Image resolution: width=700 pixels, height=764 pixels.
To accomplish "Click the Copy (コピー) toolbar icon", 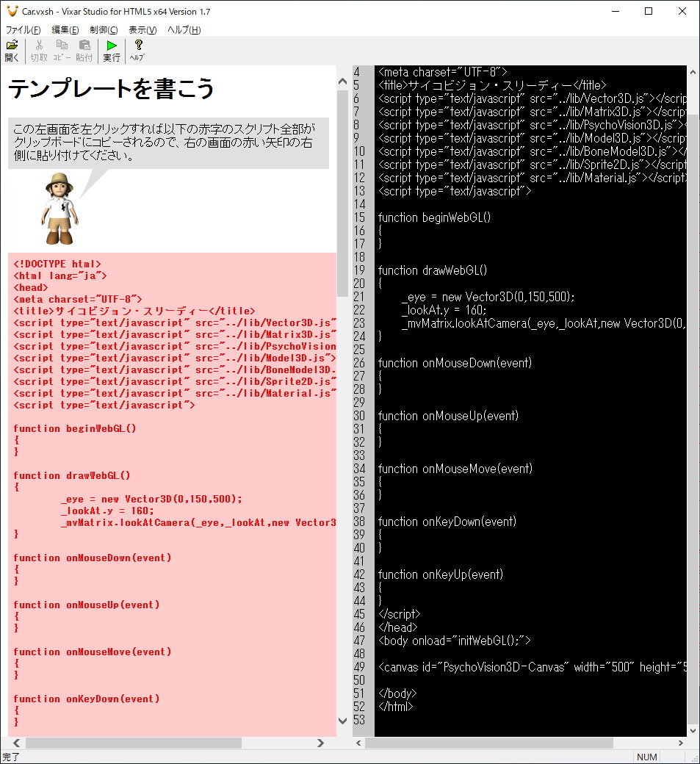I will tap(62, 51).
